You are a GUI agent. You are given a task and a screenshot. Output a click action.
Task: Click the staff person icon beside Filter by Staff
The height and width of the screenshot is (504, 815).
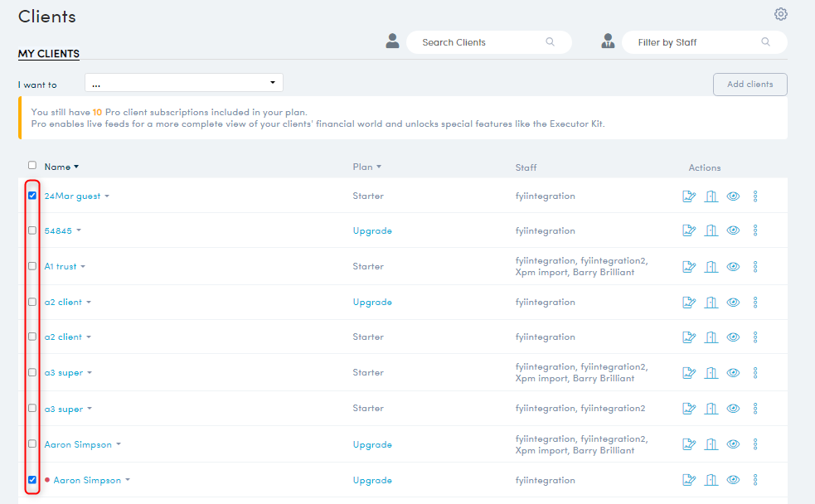[608, 41]
